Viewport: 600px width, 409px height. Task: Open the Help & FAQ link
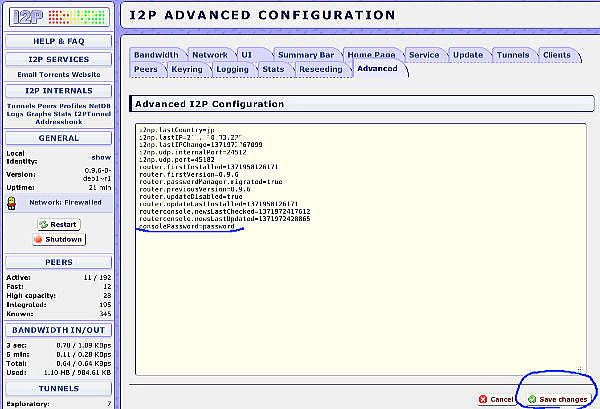[58, 40]
